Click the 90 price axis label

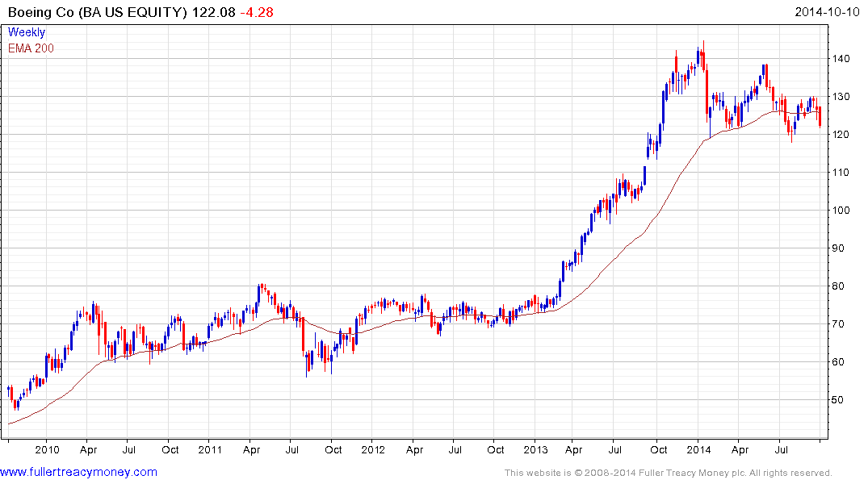tap(838, 248)
